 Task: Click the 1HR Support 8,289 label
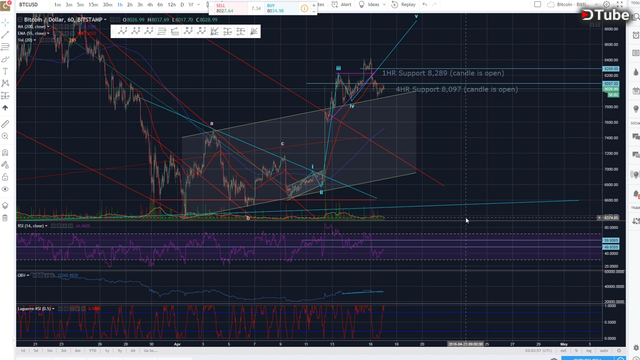(x=443, y=73)
